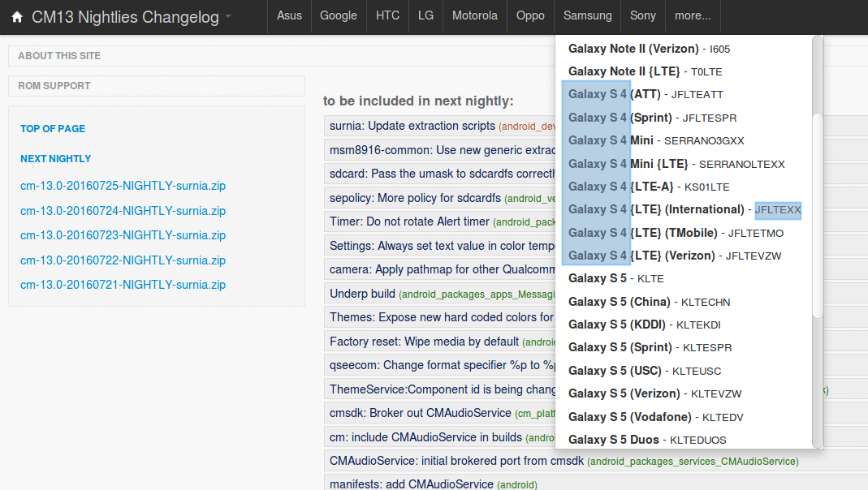The width and height of the screenshot is (868, 490).
Task: Select Galaxy S 4 (Sprint) JFLTESPR
Action: (x=652, y=118)
